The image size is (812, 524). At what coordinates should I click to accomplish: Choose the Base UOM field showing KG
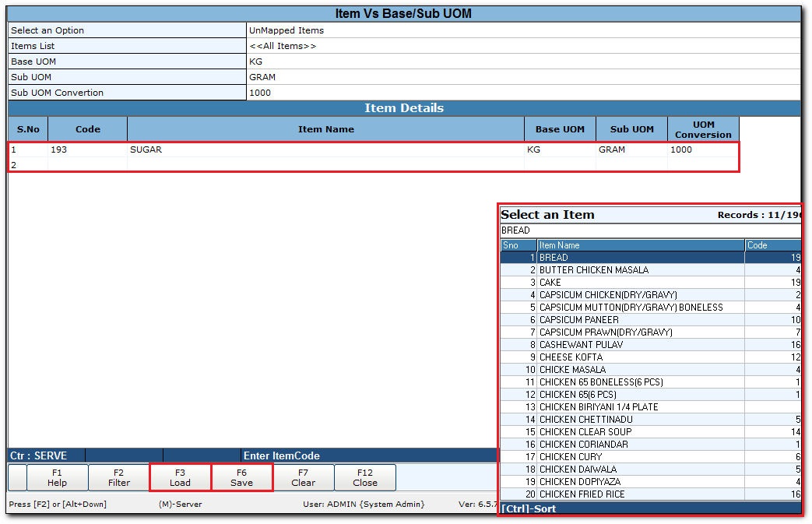point(522,62)
